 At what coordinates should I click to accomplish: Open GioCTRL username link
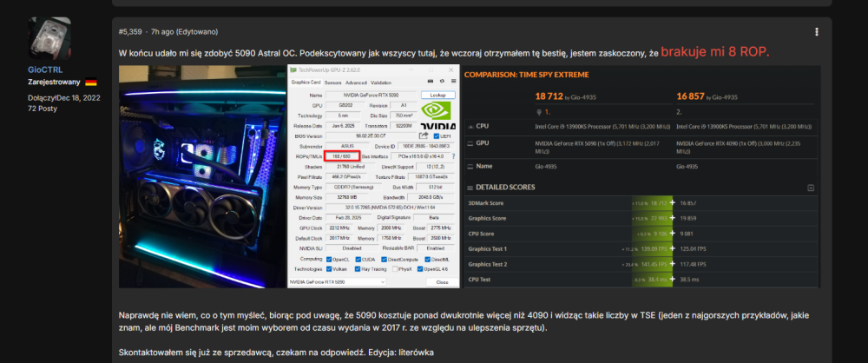coord(43,69)
